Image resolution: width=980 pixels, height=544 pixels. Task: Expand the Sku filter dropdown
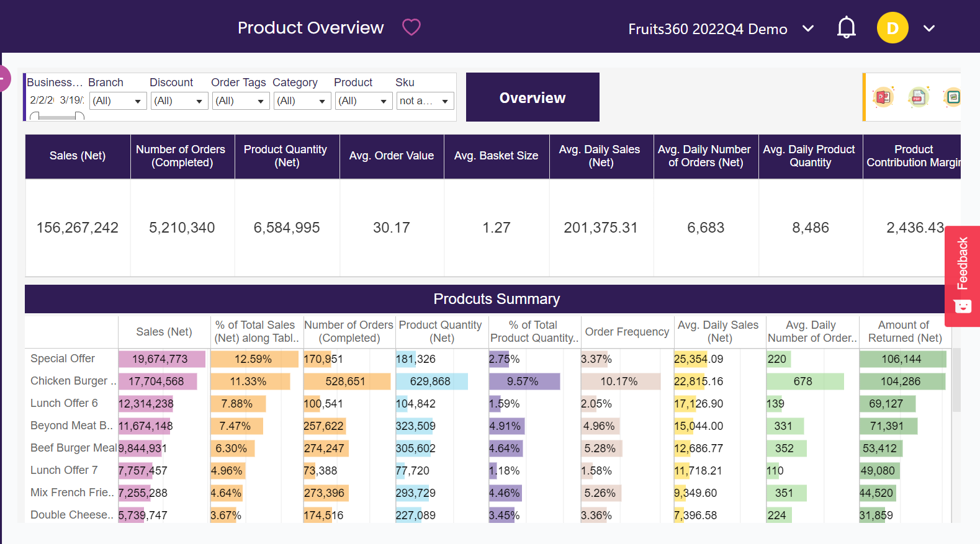tap(425, 101)
